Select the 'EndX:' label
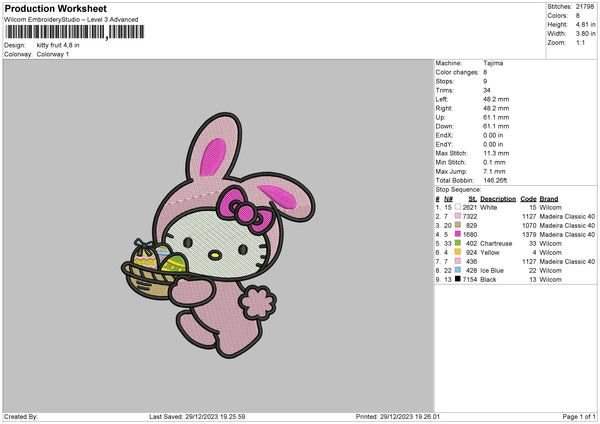This screenshot has height=424, width=600. 444,135
